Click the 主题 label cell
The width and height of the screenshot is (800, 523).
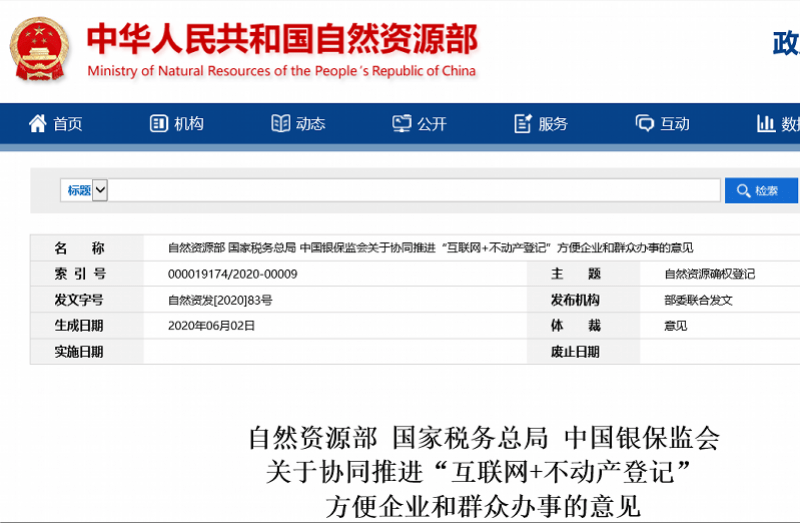[x=583, y=274]
